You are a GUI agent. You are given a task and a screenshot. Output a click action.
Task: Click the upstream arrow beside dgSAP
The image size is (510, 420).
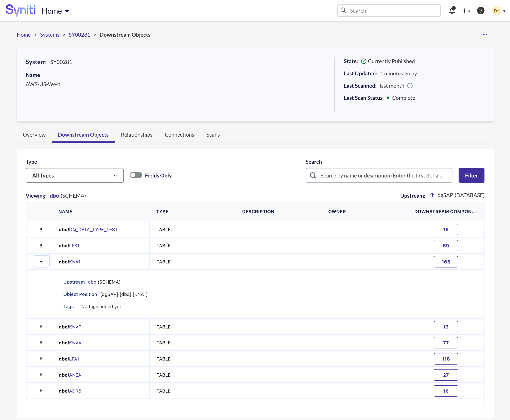point(432,195)
